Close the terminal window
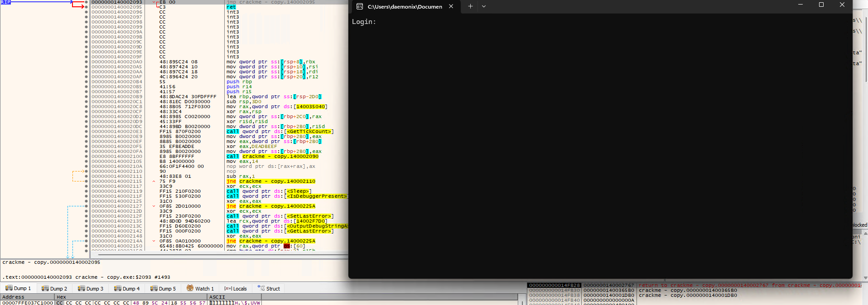This screenshot has height=305, width=868. click(x=842, y=5)
